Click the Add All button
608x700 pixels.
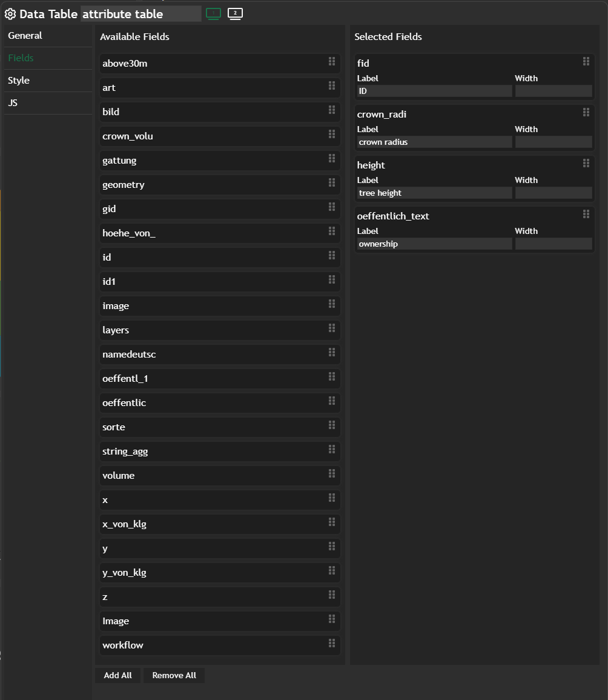(x=117, y=675)
